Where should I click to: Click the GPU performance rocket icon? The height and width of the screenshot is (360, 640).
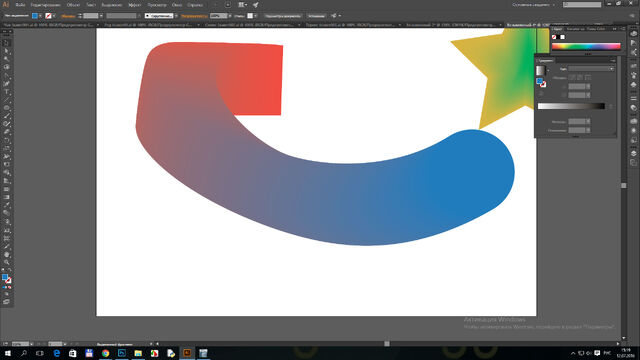(x=256, y=5)
